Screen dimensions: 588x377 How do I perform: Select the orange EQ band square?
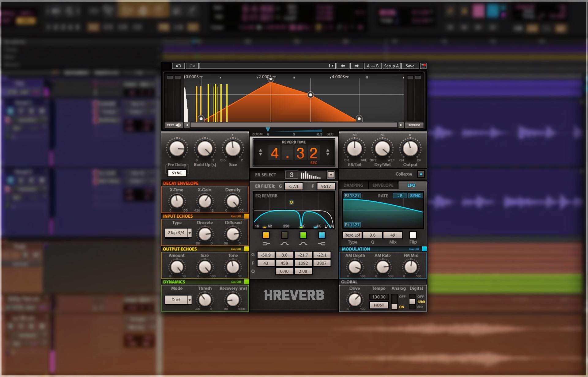pyautogui.click(x=266, y=235)
